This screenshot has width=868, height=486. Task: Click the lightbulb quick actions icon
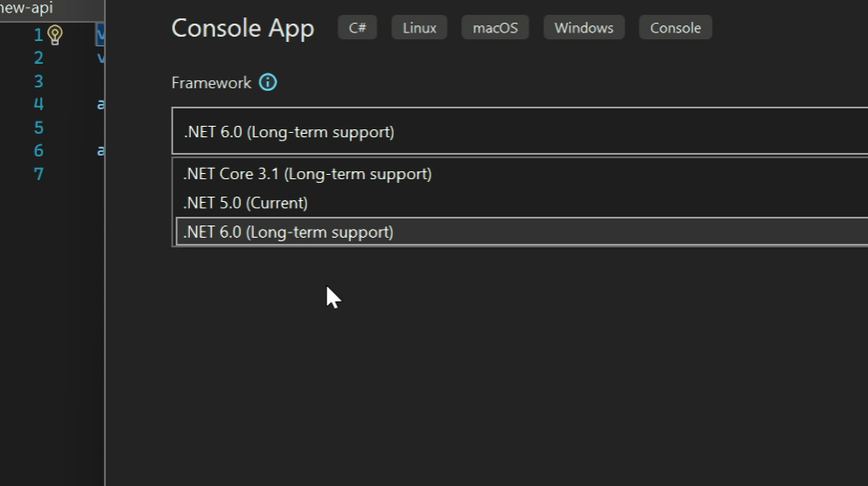(55, 35)
